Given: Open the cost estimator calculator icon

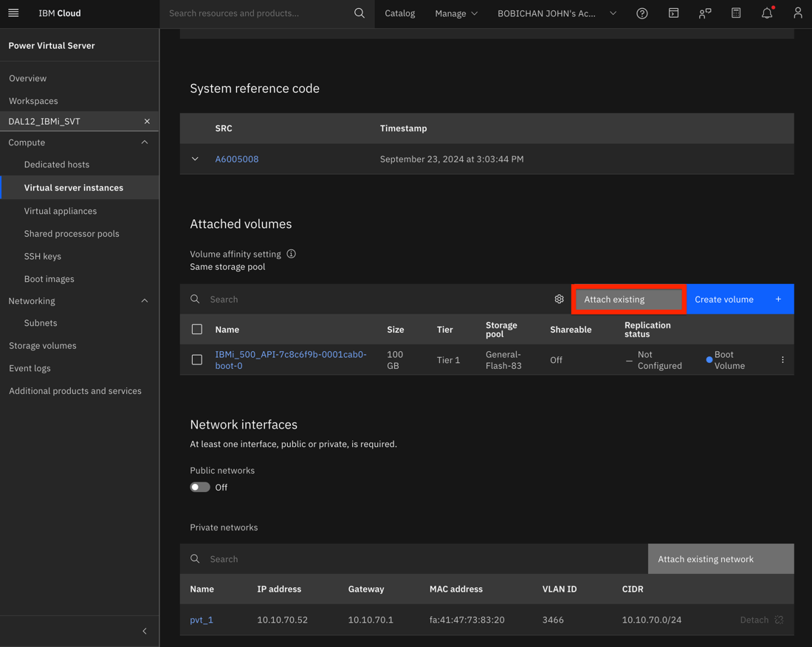Looking at the screenshot, I should [735, 13].
